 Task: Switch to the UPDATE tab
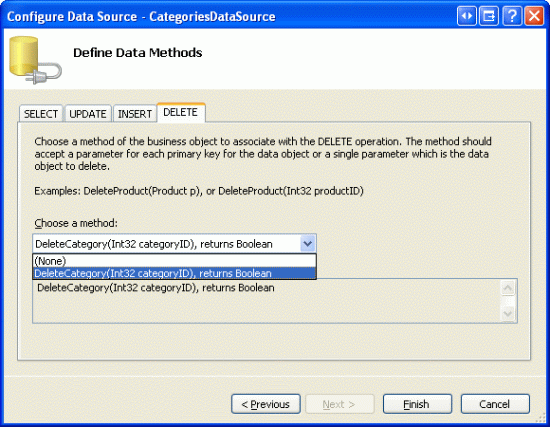[88, 114]
